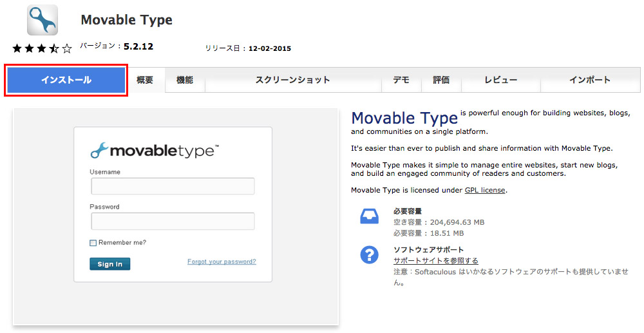
Task: Click the movabletype logo in the screenshot
Action: [155, 151]
